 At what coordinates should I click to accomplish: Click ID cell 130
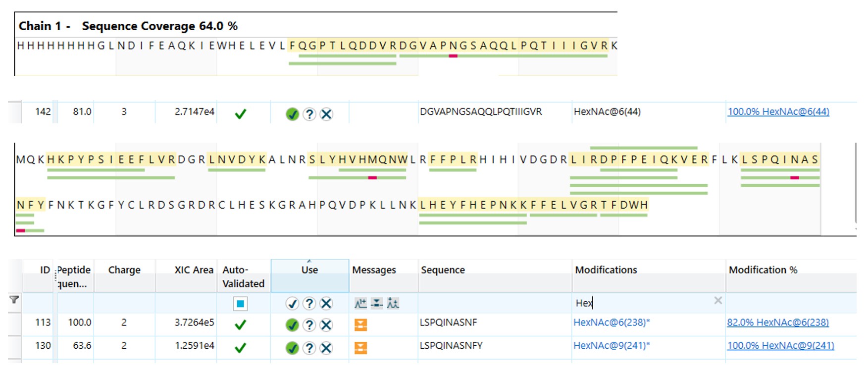point(43,345)
